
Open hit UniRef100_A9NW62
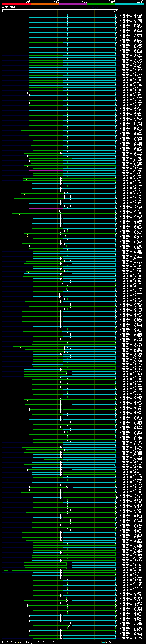pyautogui.click(x=131, y=161)
